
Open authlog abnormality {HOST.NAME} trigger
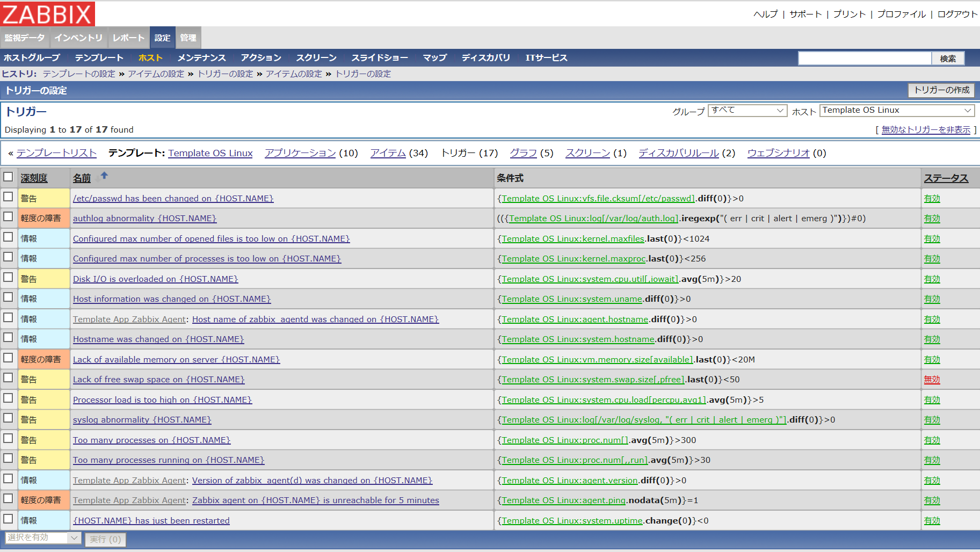point(144,219)
